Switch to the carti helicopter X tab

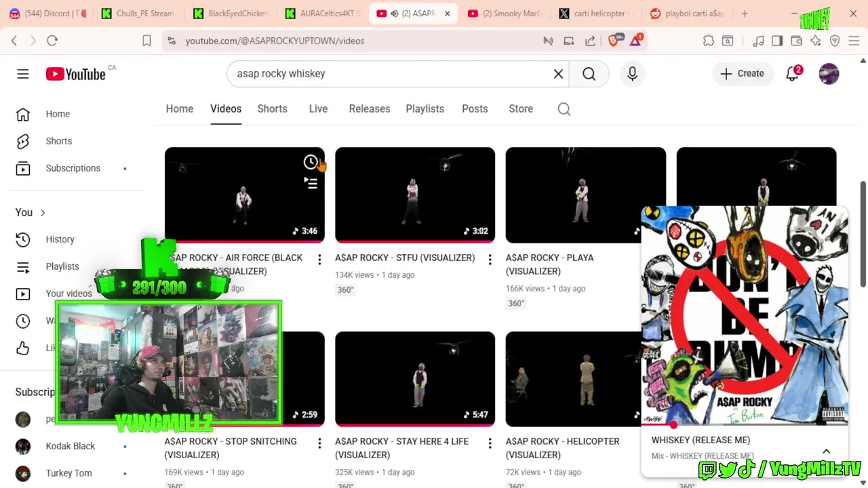(597, 14)
